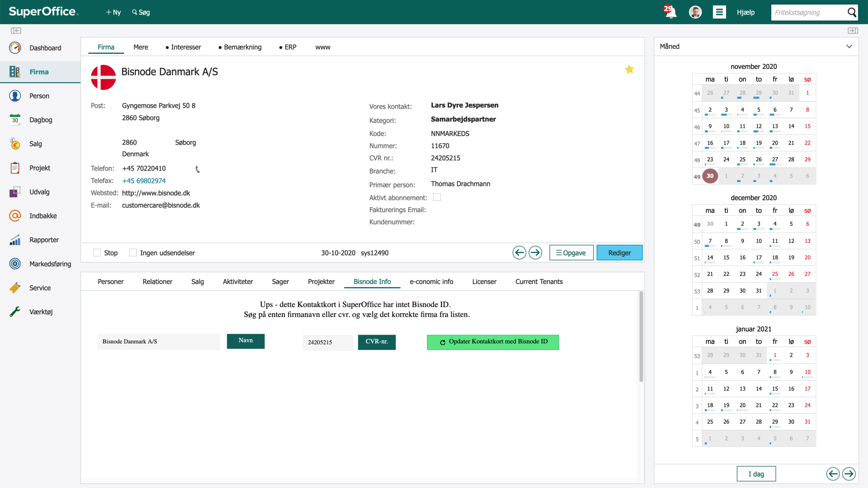Open the notifications bell icon
This screenshot has height=488, width=868.
[670, 12]
